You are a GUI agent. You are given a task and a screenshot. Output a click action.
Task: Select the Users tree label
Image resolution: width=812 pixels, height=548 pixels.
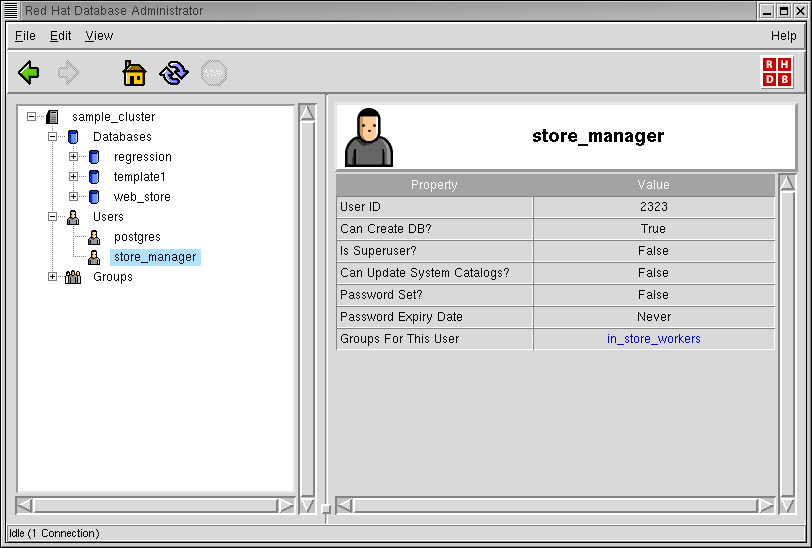pyautogui.click(x=108, y=217)
